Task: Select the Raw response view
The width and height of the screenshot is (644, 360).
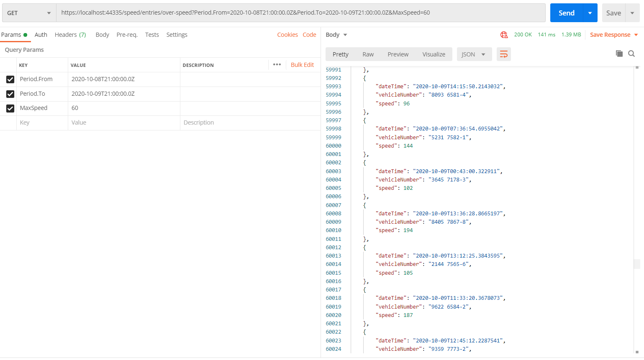Action: (368, 54)
